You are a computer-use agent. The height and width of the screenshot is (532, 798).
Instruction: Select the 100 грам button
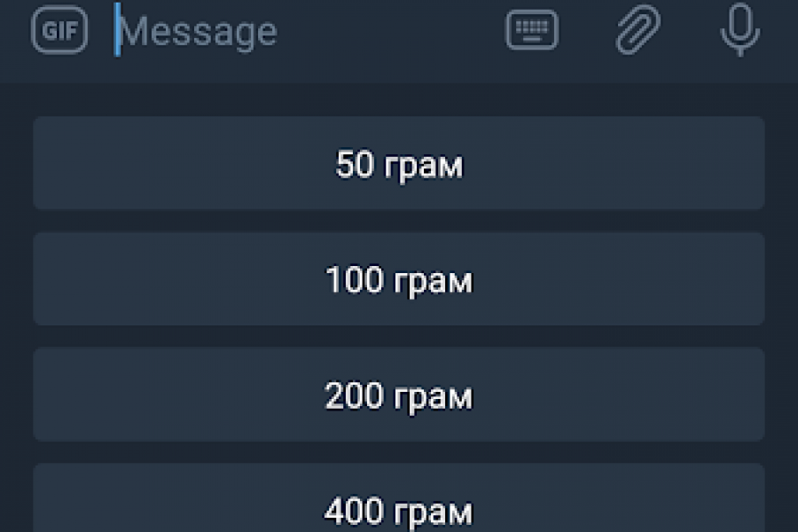point(399,279)
